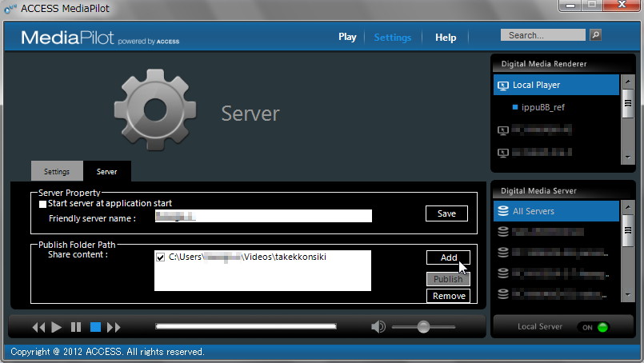Image resolution: width=644 pixels, height=363 pixels.
Task: Click the rewind playback button
Action: 38,327
